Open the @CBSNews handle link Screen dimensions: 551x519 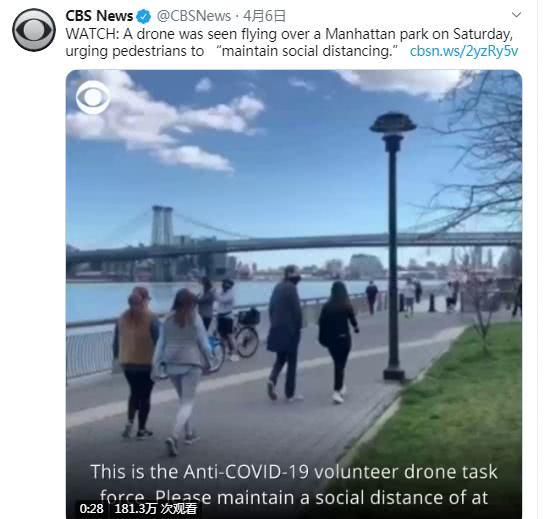[194, 16]
